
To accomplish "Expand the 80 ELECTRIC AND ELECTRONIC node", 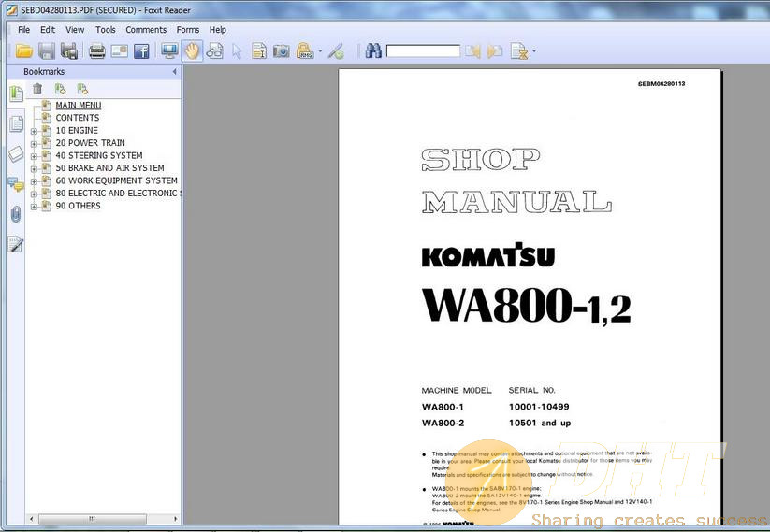I will (x=34, y=194).
